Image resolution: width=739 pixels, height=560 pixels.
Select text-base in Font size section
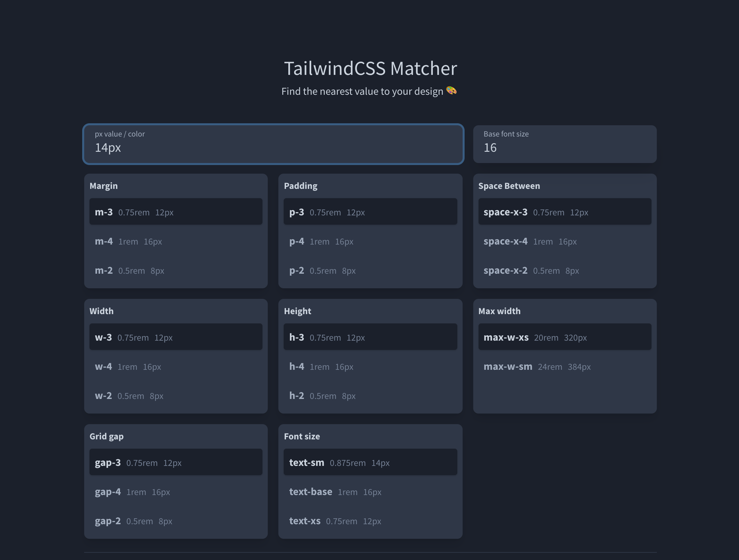(x=370, y=491)
